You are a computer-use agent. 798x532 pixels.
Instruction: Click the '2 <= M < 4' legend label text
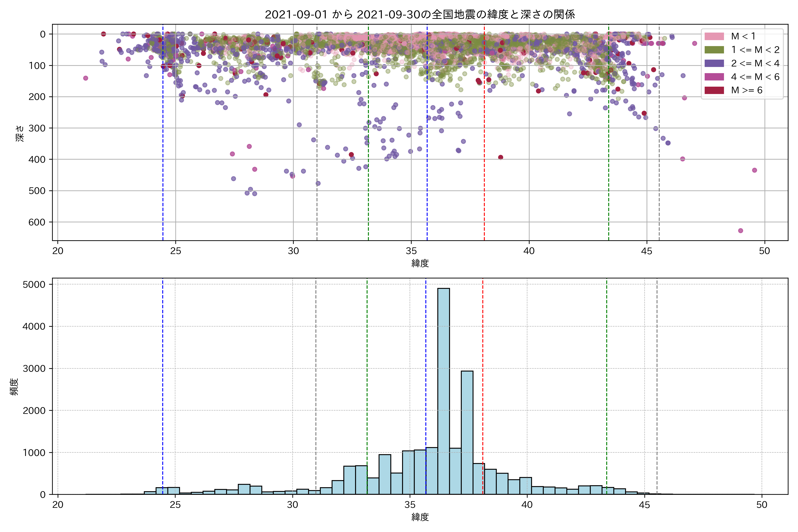[x=755, y=63]
